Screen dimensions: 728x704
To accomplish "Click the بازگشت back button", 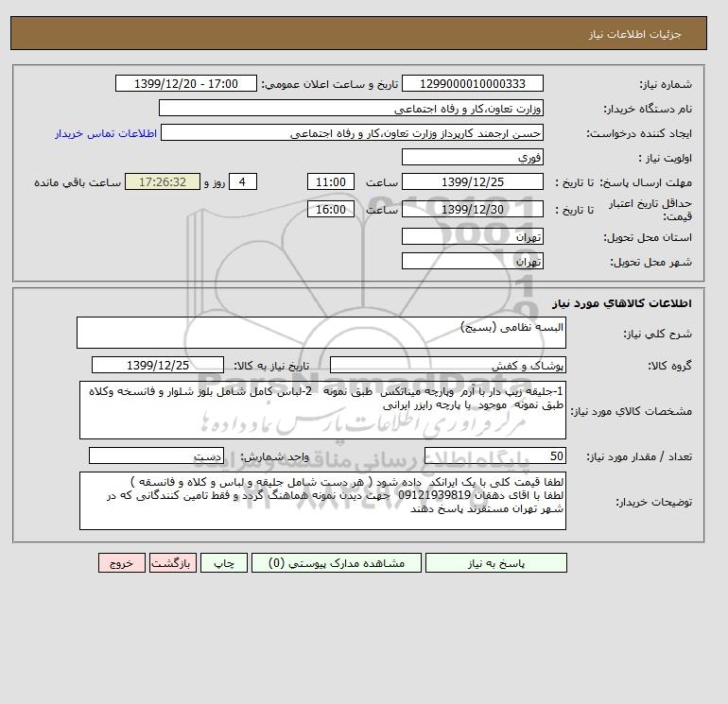I will (173, 562).
